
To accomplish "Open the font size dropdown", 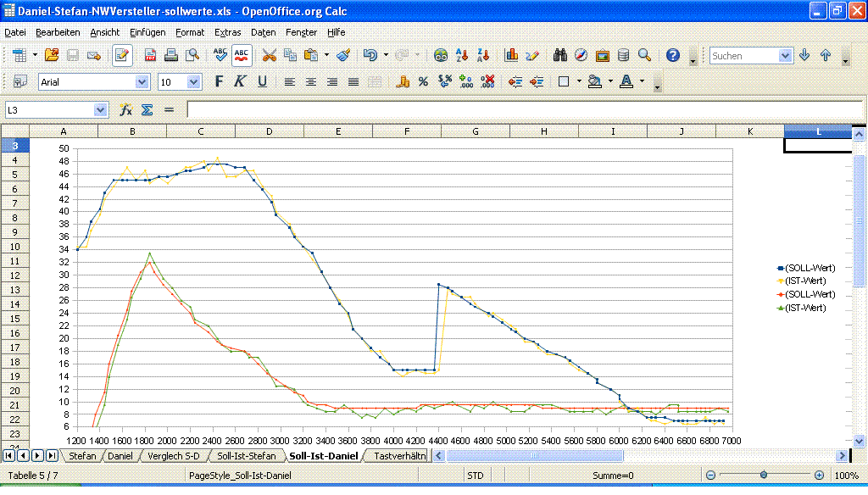I will tap(193, 82).
